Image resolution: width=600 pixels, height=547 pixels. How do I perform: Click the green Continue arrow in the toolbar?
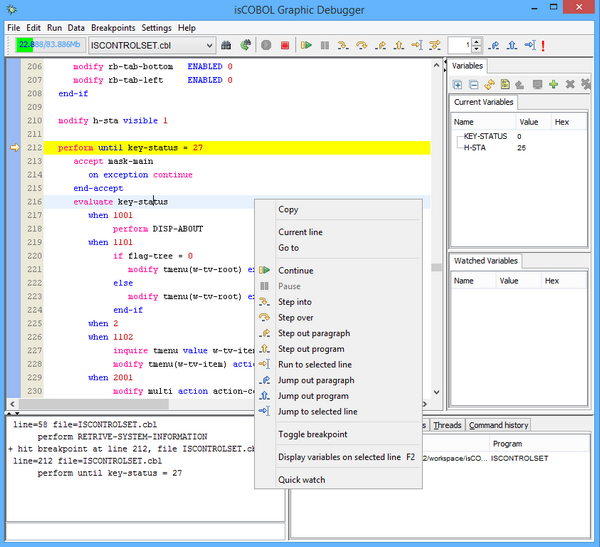(307, 46)
